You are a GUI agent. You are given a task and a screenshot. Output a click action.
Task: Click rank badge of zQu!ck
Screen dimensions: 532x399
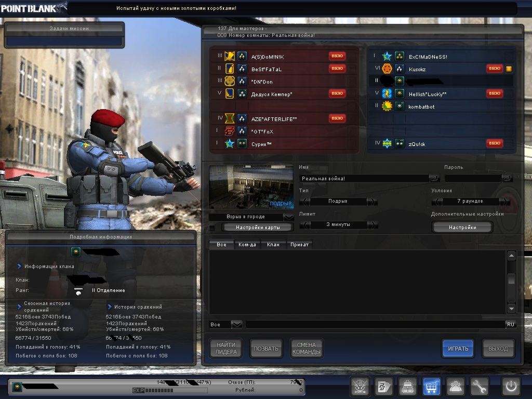[387, 143]
